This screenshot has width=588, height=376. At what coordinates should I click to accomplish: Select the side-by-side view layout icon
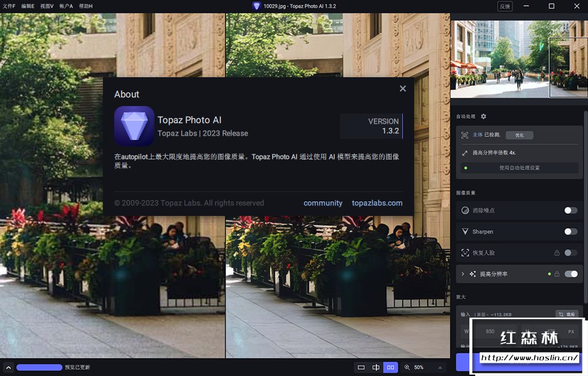(390, 367)
